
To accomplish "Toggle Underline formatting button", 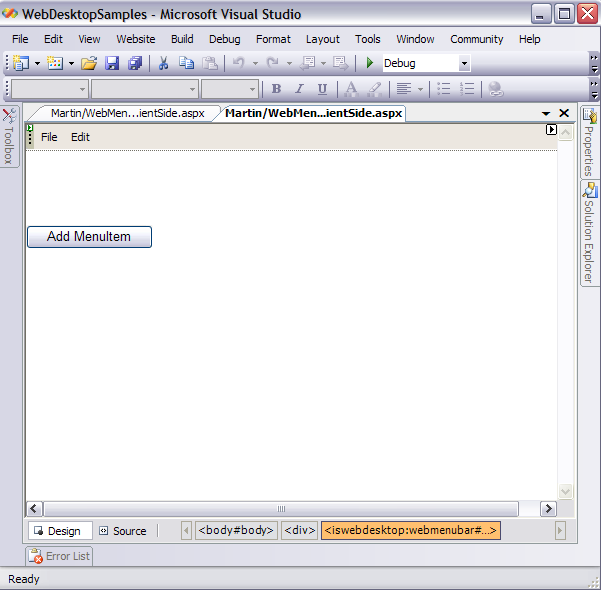I will point(322,89).
